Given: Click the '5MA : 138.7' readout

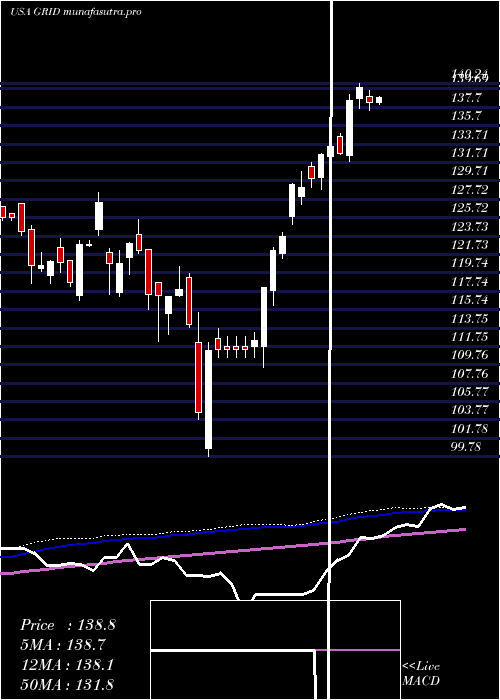Looking at the screenshot, I should tap(65, 645).
